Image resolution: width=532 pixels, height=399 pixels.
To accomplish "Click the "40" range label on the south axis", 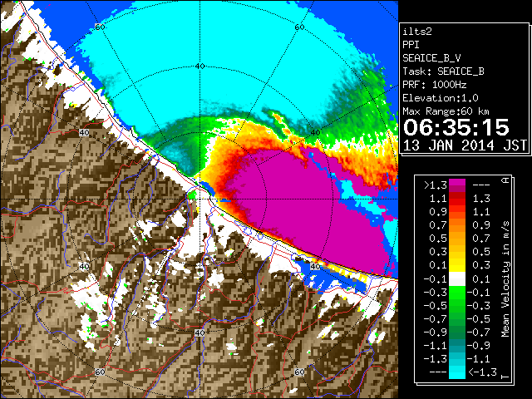I will 199,333.
